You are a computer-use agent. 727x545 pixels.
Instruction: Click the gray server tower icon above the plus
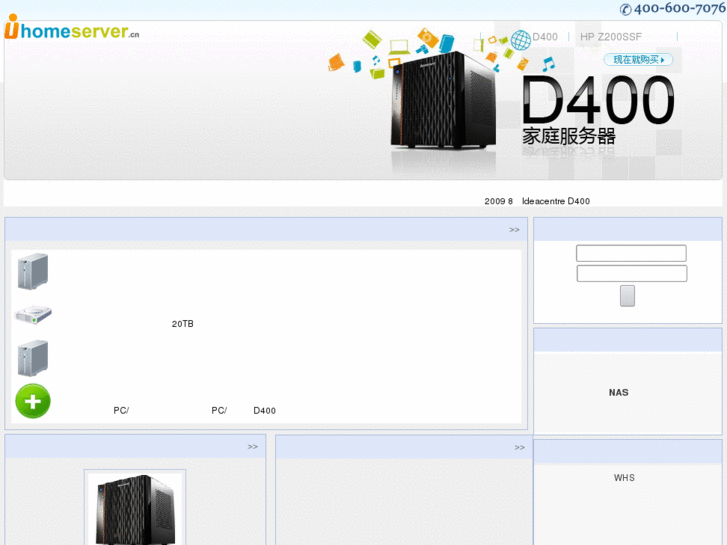tap(32, 358)
